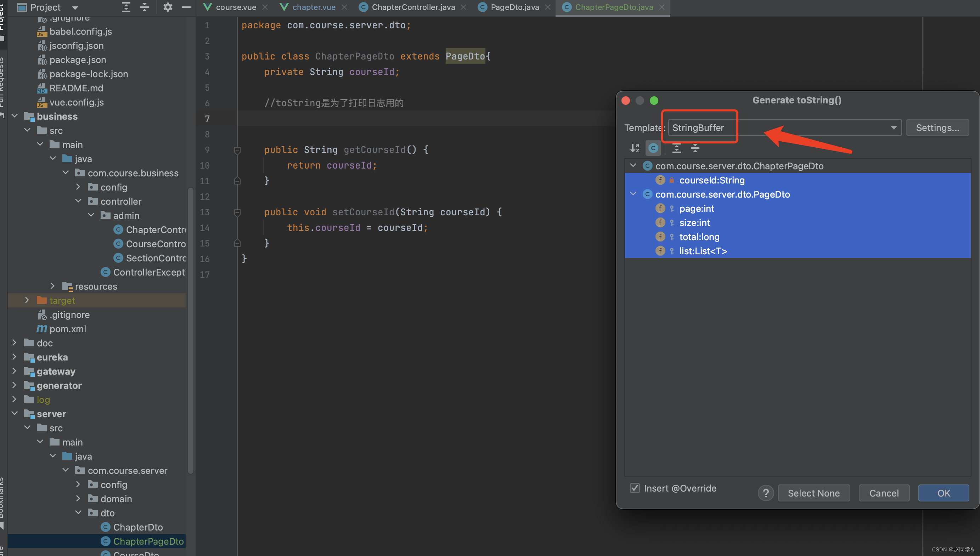Image resolution: width=980 pixels, height=556 pixels.
Task: Open Project panel settings gear
Action: [x=168, y=7]
